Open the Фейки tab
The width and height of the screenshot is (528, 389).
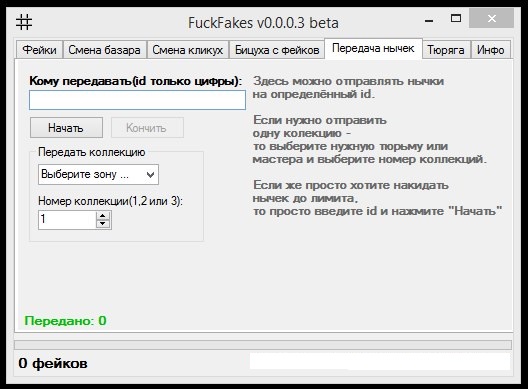[x=39, y=50]
